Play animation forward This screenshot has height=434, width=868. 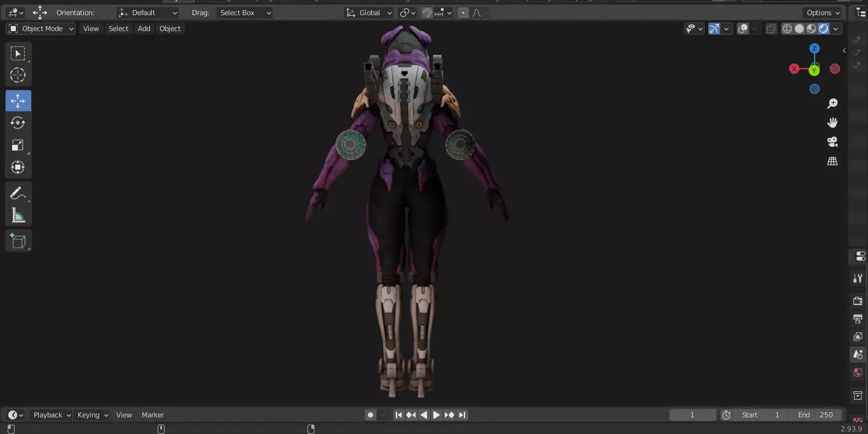(x=437, y=415)
